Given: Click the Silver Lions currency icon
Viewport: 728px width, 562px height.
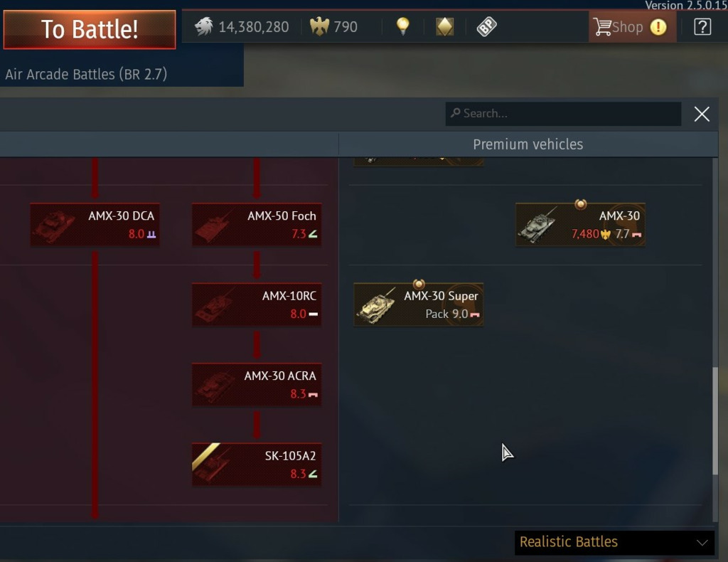Looking at the screenshot, I should [x=204, y=26].
